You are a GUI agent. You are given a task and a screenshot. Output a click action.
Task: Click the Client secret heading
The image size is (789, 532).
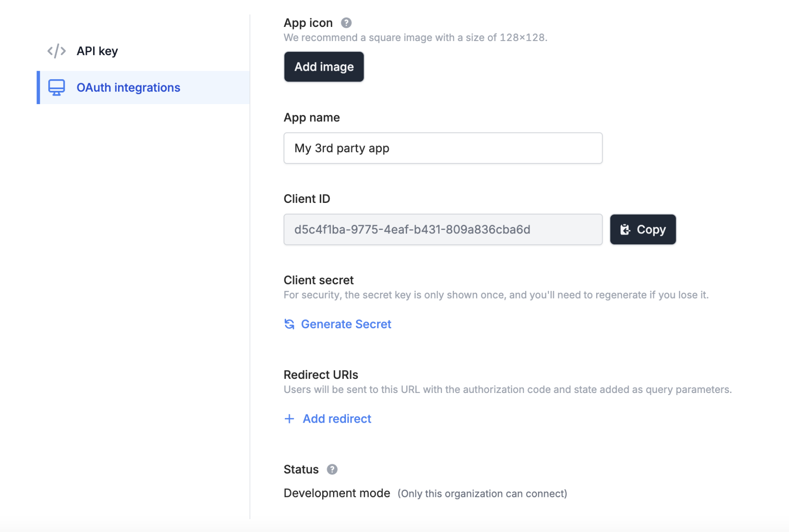click(x=319, y=280)
